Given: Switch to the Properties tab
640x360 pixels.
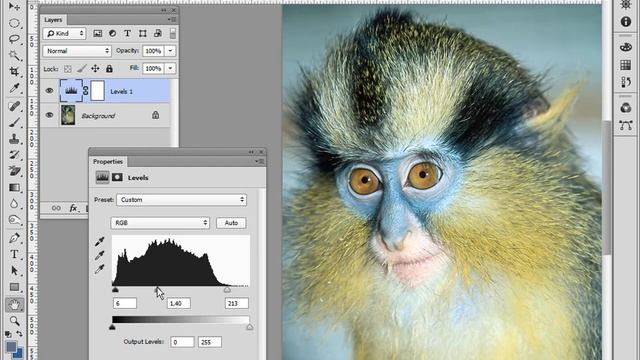Looking at the screenshot, I should click(108, 162).
